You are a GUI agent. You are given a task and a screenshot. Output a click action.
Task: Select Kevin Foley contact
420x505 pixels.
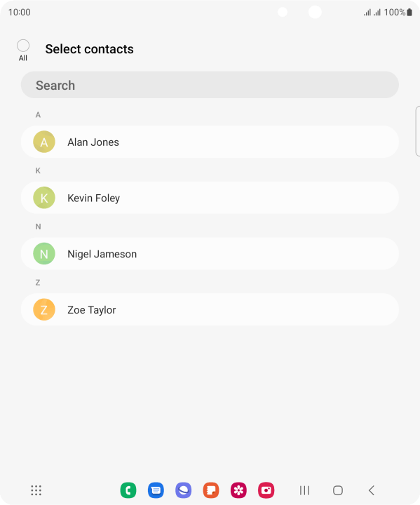pos(210,198)
